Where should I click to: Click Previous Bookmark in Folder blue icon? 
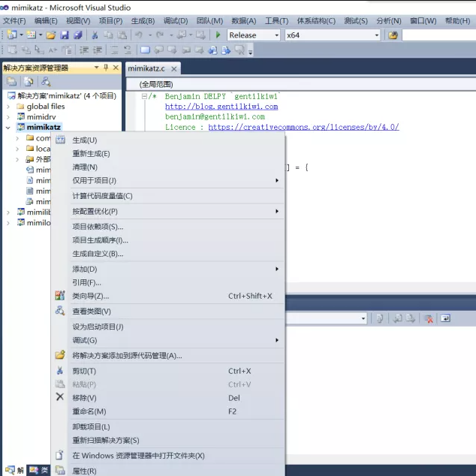click(212, 50)
